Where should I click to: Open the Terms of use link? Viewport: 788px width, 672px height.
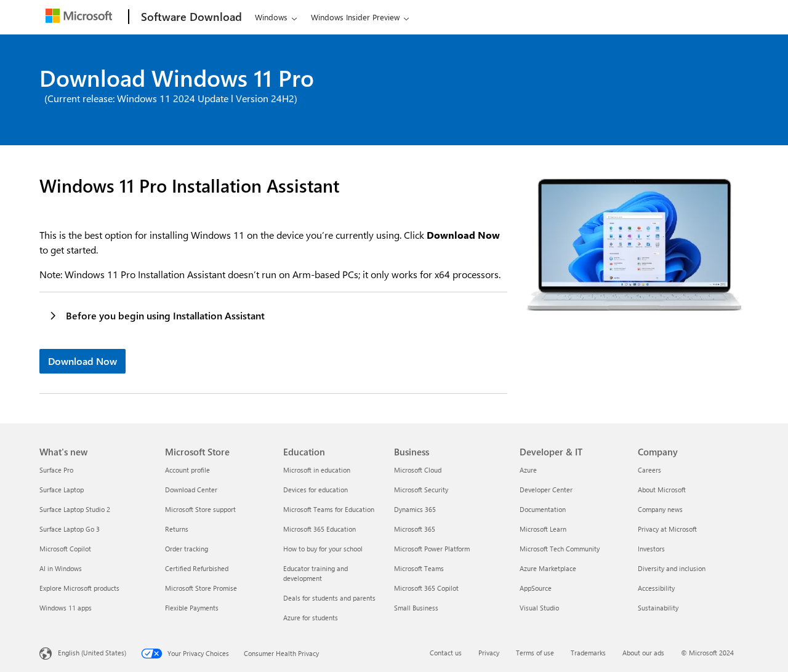click(x=534, y=653)
